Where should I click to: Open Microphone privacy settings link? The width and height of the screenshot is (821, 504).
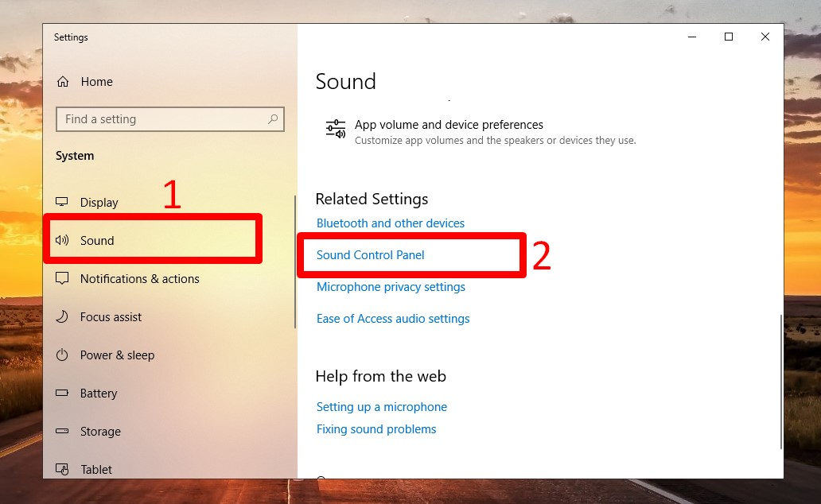point(391,287)
